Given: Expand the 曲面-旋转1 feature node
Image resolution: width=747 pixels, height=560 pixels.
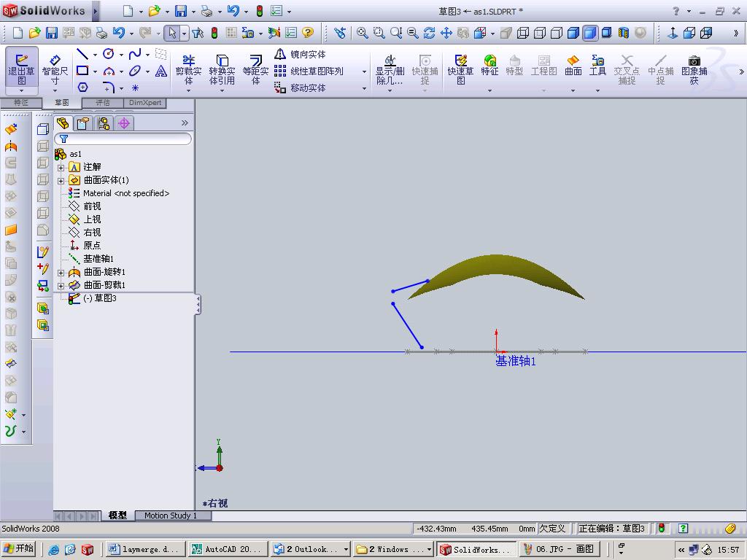Looking at the screenshot, I should (x=61, y=273).
